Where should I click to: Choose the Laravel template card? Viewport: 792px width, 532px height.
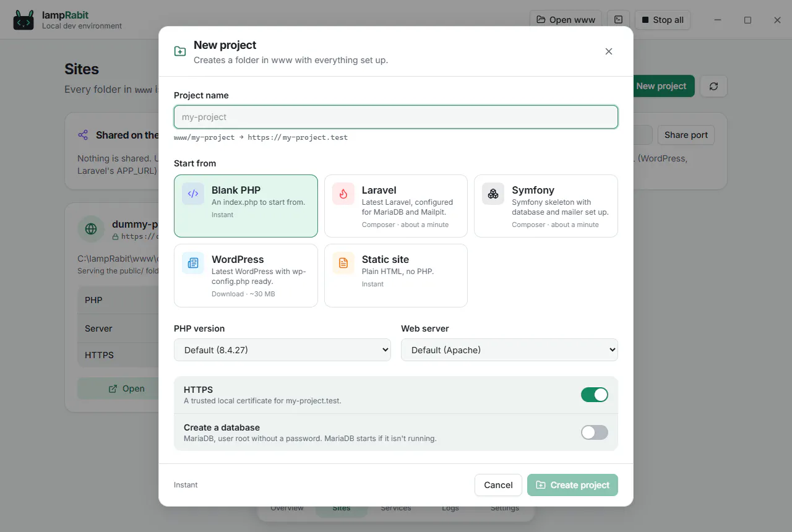[x=396, y=206]
